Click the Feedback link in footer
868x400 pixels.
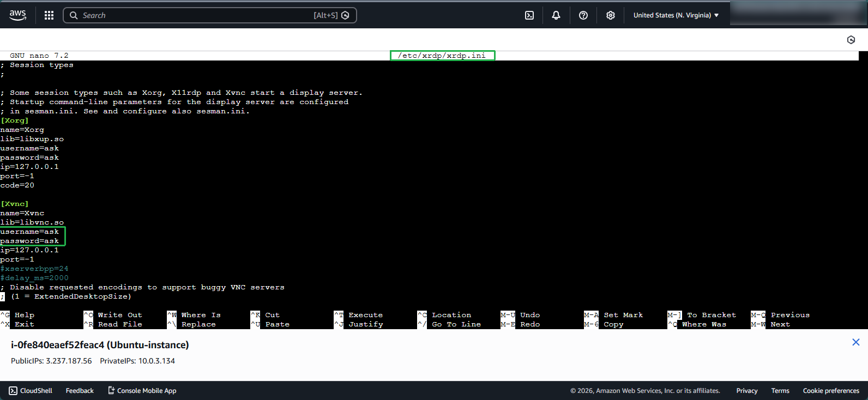80,391
